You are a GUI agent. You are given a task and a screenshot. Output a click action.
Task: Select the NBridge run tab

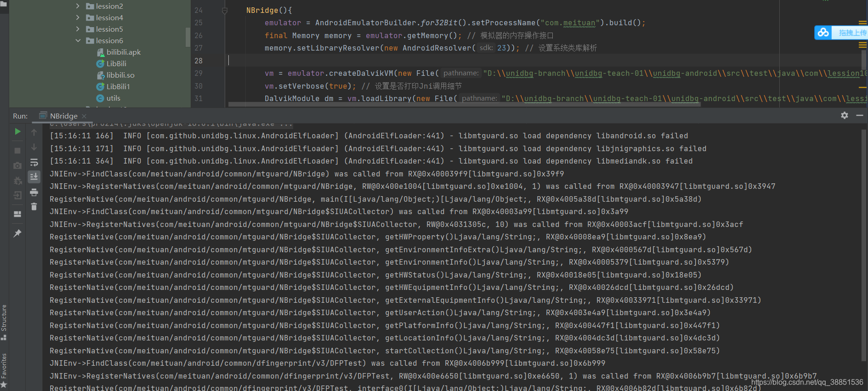point(63,116)
